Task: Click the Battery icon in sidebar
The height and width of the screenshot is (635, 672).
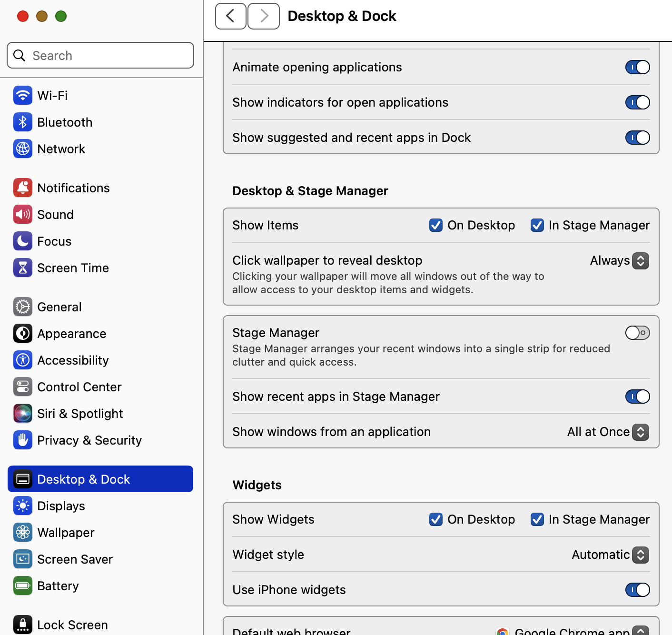Action: pyautogui.click(x=23, y=586)
